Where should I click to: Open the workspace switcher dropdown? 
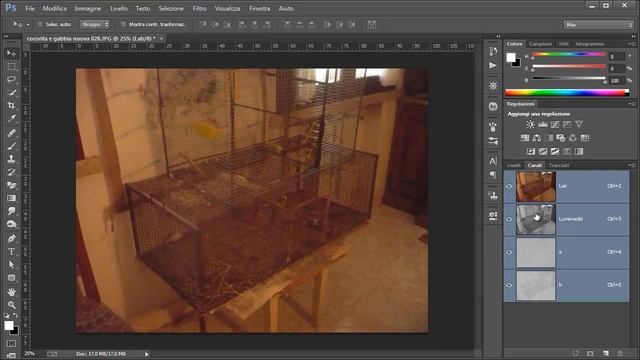coord(598,25)
